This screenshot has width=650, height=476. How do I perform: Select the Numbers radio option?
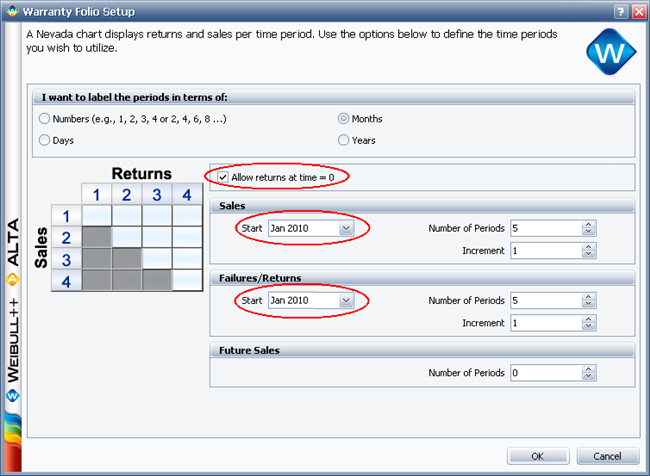(44, 119)
